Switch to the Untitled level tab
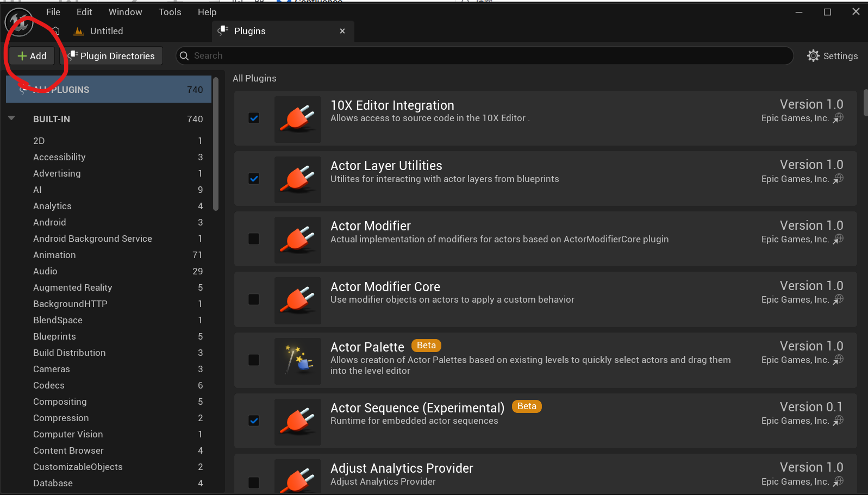 click(x=106, y=31)
